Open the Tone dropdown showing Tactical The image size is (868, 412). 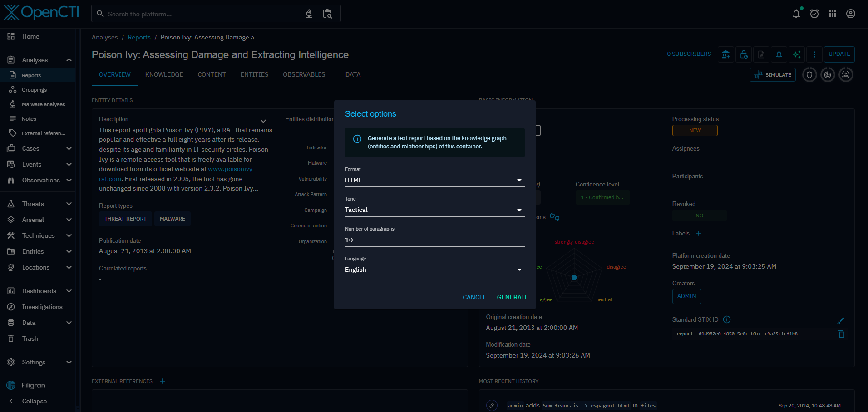coord(434,210)
